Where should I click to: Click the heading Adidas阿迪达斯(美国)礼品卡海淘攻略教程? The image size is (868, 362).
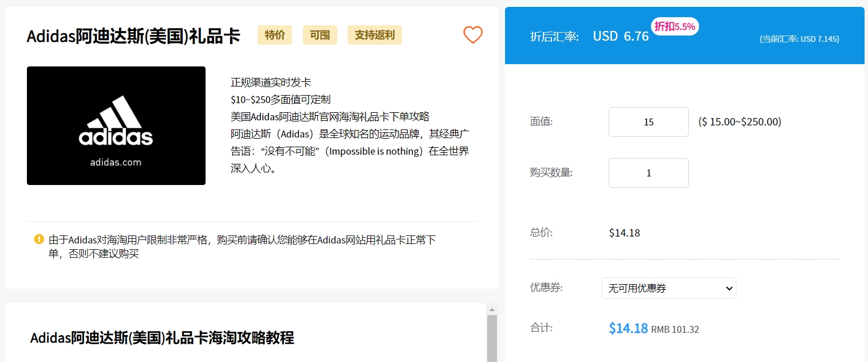[162, 337]
